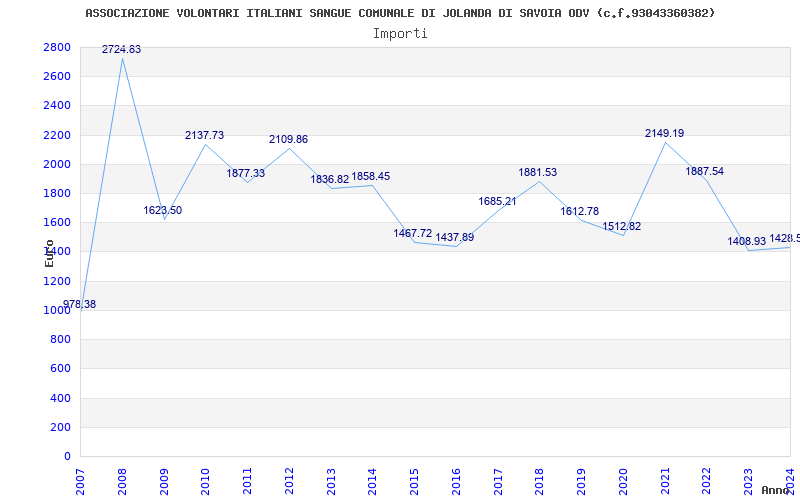Click the 800 y-axis tick label
800x500 pixels.
tap(60, 339)
